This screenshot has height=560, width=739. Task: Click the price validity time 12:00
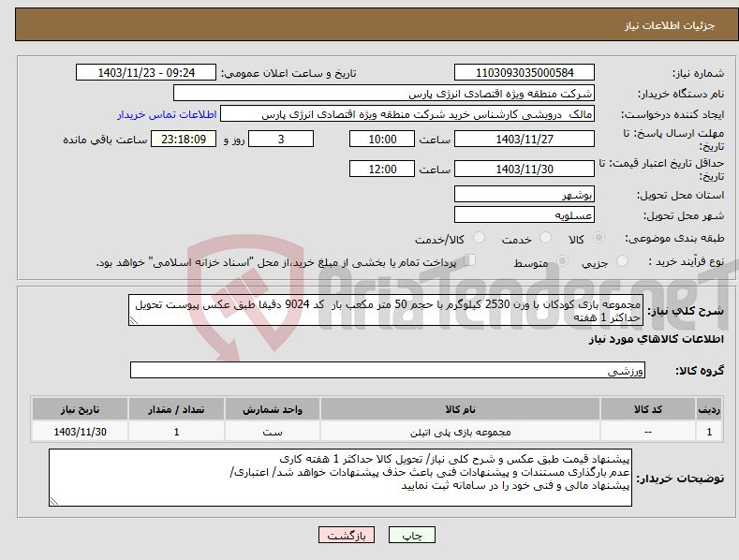[x=382, y=169]
